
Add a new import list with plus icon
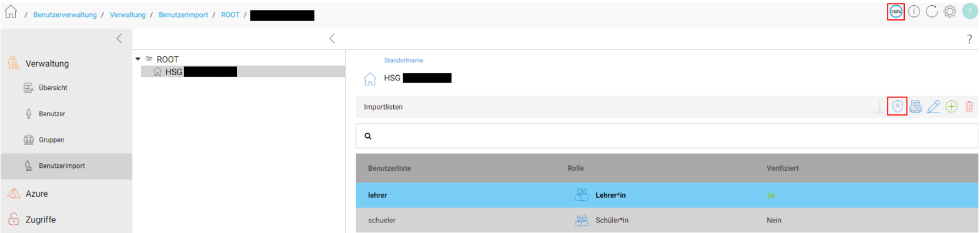[951, 106]
